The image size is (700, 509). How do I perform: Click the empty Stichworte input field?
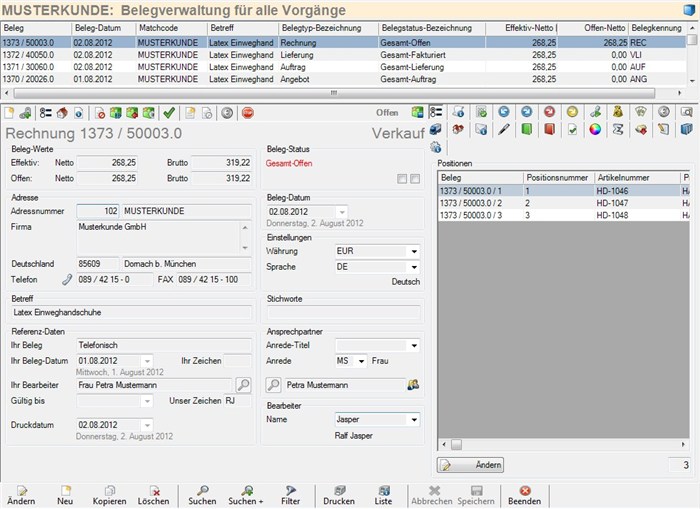[x=343, y=313]
